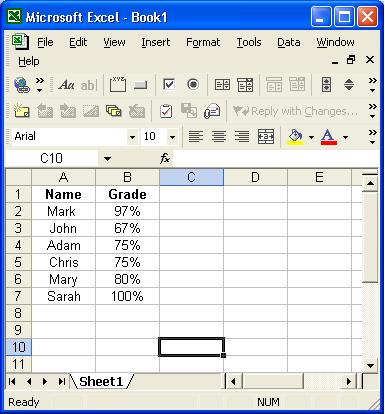
Task: Open the Edit menu
Action: tap(78, 42)
